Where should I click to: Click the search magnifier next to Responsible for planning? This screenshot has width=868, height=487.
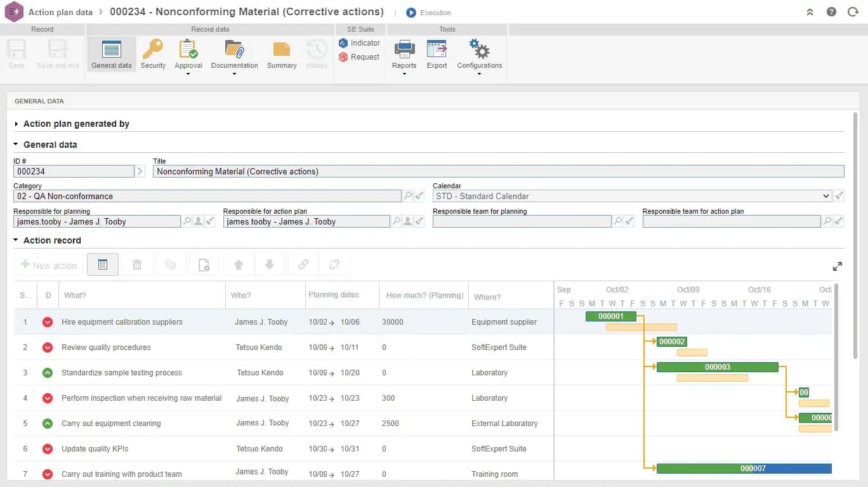click(x=187, y=221)
